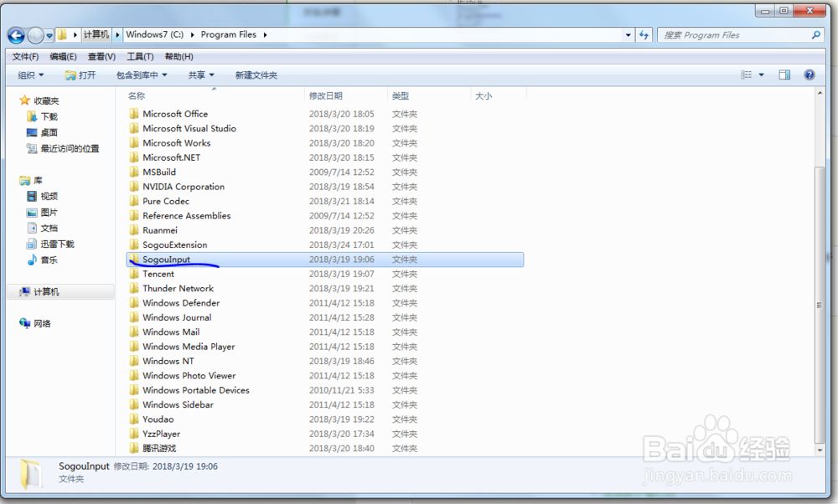Select 库 in navigation pane
Image resolution: width=838 pixels, height=504 pixels.
38,181
